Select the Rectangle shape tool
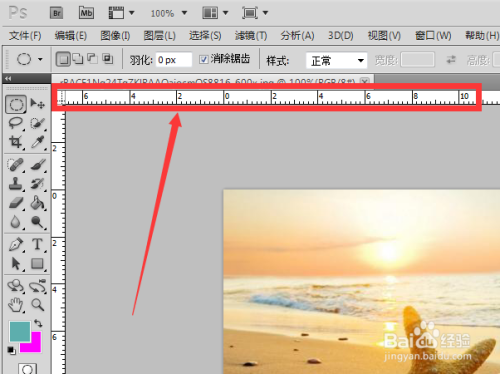This screenshot has width=500, height=374. (x=37, y=264)
